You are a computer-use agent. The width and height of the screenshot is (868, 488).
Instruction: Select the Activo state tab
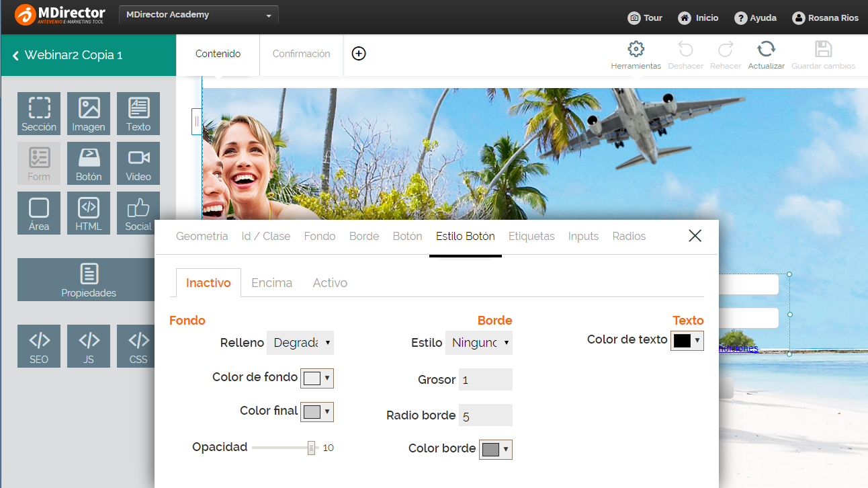[330, 282]
